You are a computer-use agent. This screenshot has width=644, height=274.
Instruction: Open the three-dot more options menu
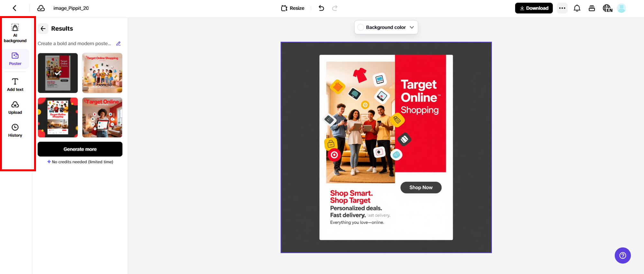pyautogui.click(x=562, y=8)
